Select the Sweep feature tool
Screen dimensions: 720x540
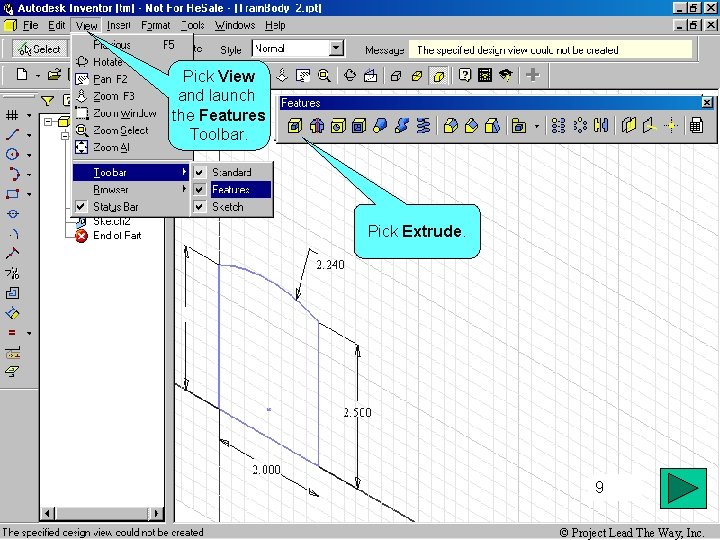[401, 125]
